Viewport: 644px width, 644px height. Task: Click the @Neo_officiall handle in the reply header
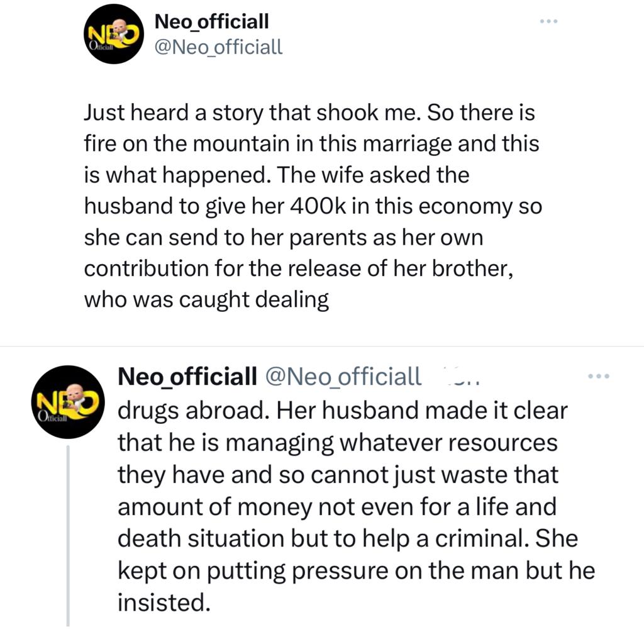pyautogui.click(x=344, y=376)
